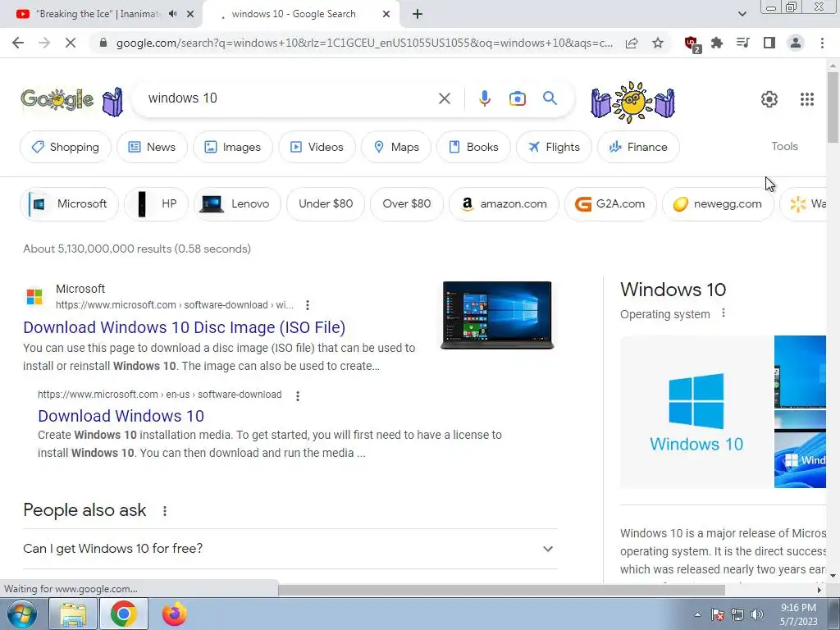This screenshot has height=630, width=840.
Task: Filter results by Lenovo chip
Action: pyautogui.click(x=237, y=204)
